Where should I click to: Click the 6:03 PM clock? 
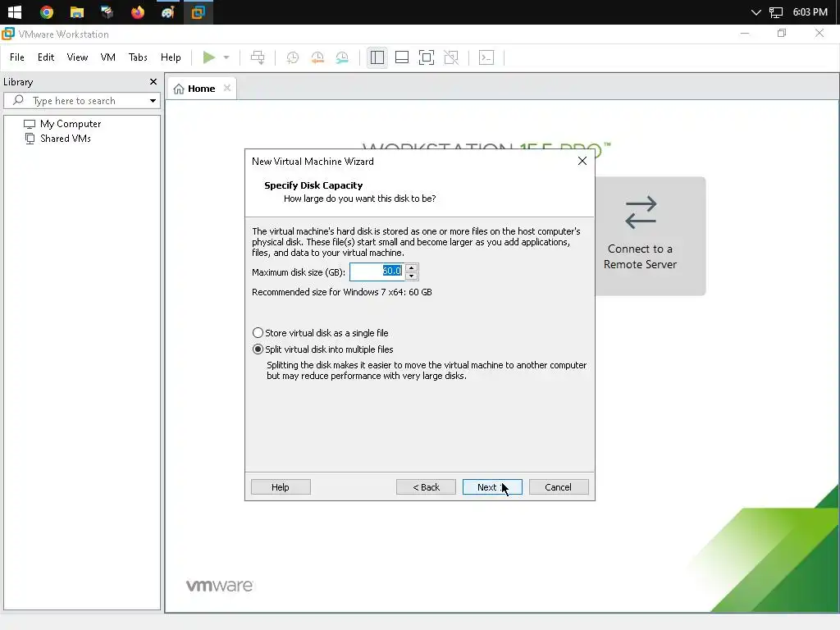pyautogui.click(x=810, y=11)
